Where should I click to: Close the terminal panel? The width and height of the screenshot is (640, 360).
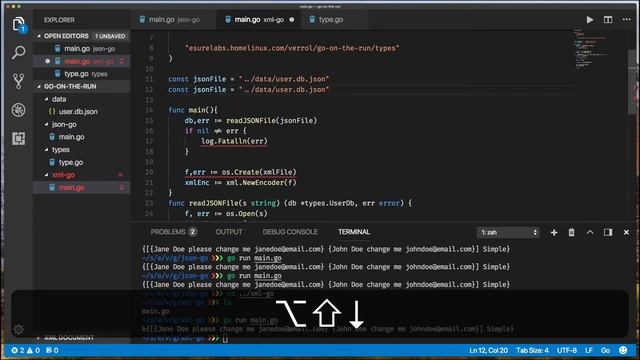(x=626, y=232)
